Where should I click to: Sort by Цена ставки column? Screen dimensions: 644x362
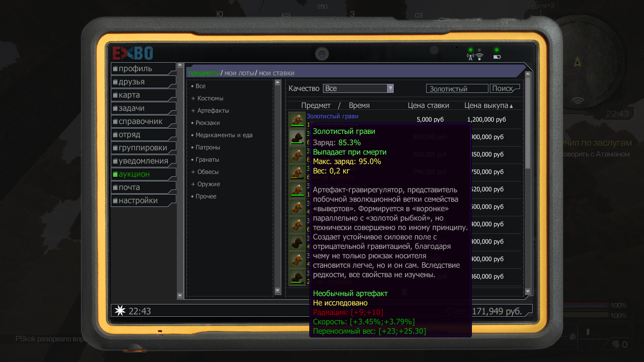[429, 106]
